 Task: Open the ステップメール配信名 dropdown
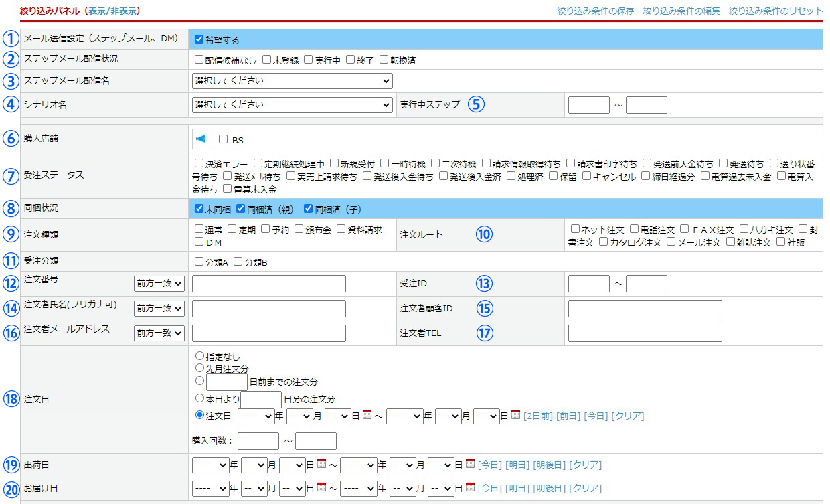292,81
